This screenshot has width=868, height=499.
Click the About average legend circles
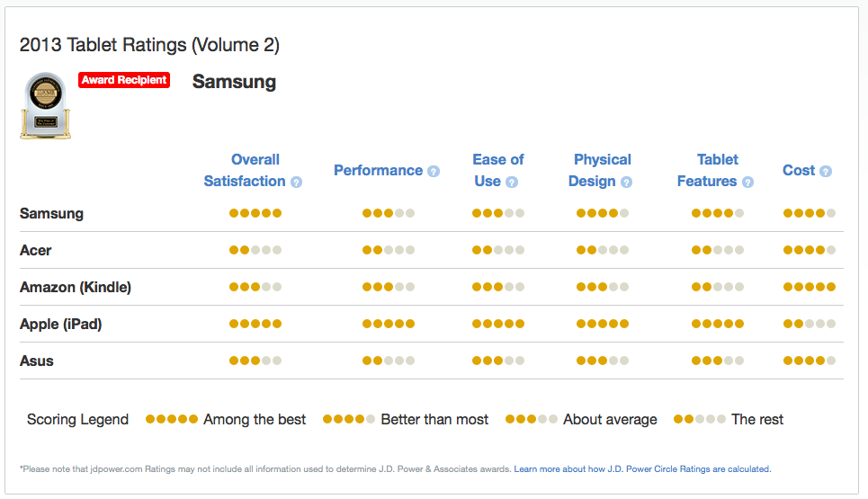(x=532, y=419)
